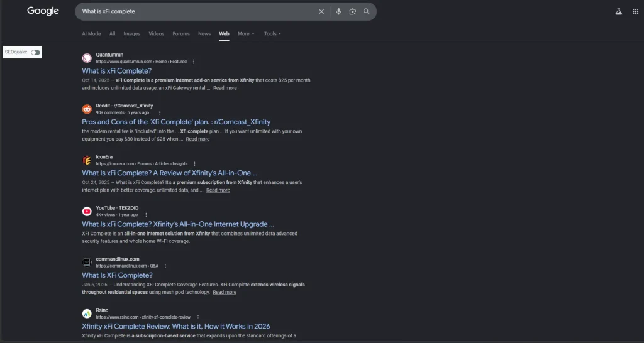The image size is (644, 343).
Task: Open commandlinux 'What Is XFi Complete?' link
Action: pos(117,275)
